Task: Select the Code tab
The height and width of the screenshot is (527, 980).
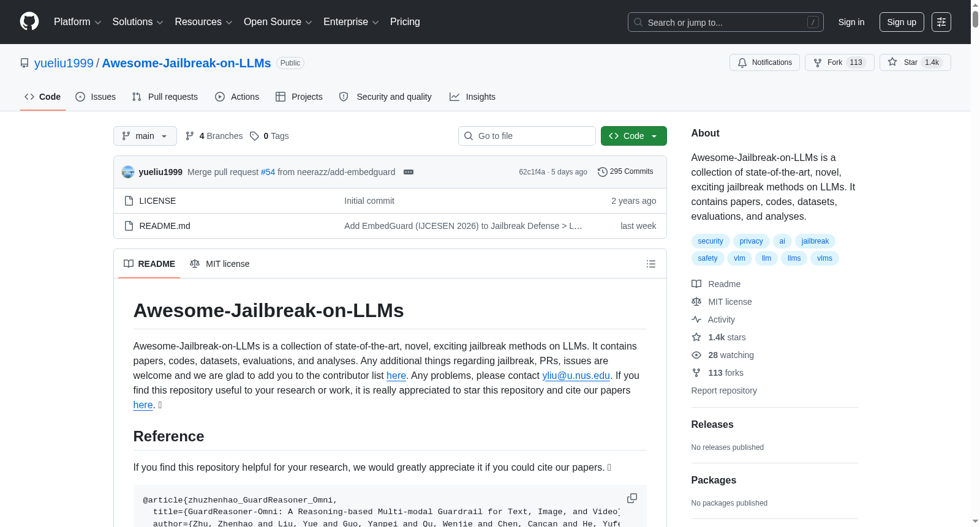Action: click(x=43, y=97)
